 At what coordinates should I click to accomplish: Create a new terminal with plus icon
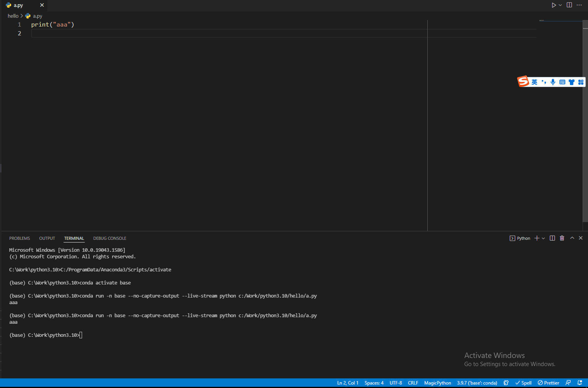pos(537,238)
